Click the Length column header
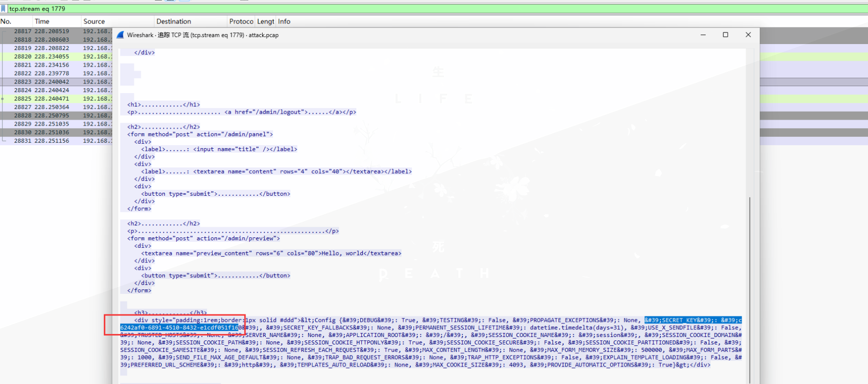 click(265, 22)
